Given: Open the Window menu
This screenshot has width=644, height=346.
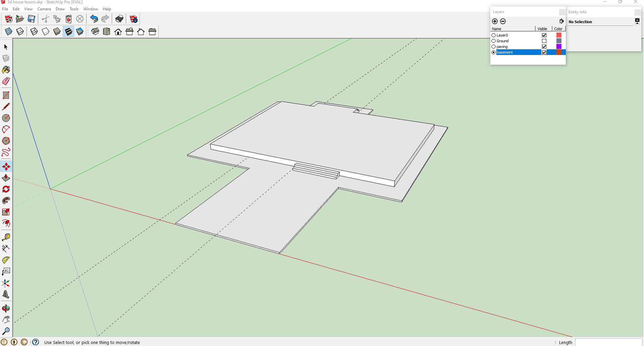Looking at the screenshot, I should coord(91,9).
